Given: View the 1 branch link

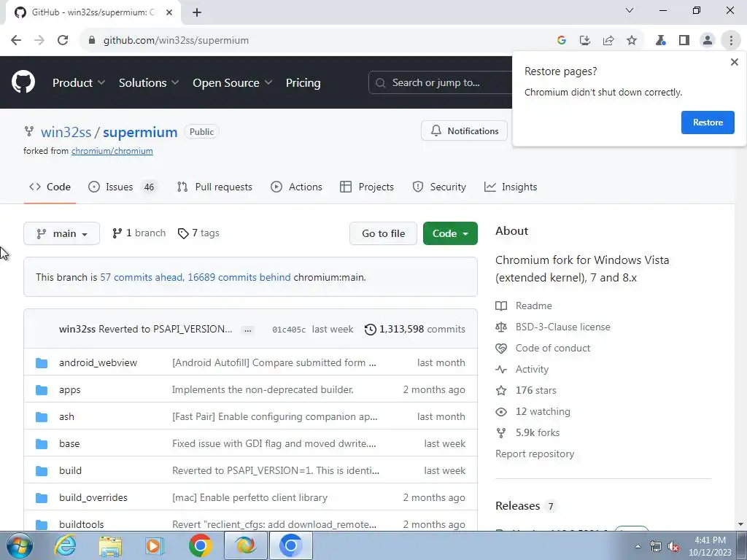Looking at the screenshot, I should point(139,233).
